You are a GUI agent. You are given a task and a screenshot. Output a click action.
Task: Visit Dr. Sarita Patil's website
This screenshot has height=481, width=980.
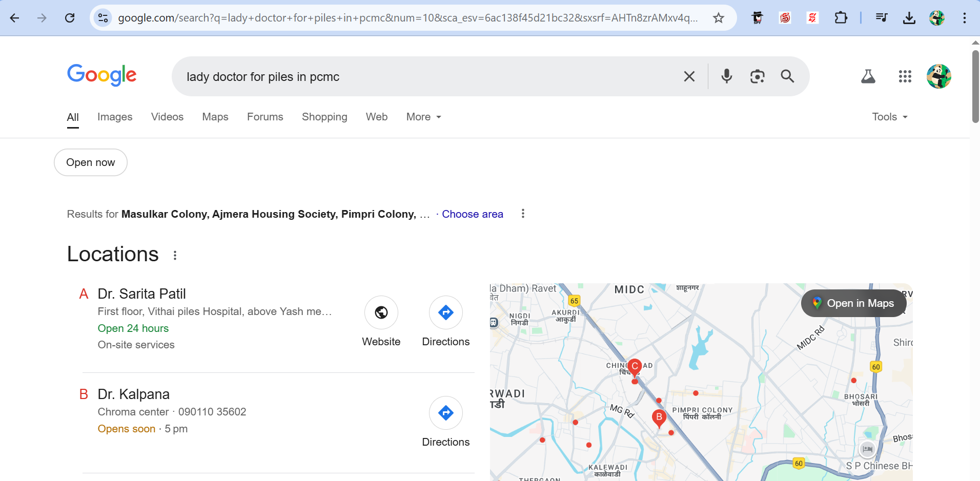pyautogui.click(x=381, y=313)
